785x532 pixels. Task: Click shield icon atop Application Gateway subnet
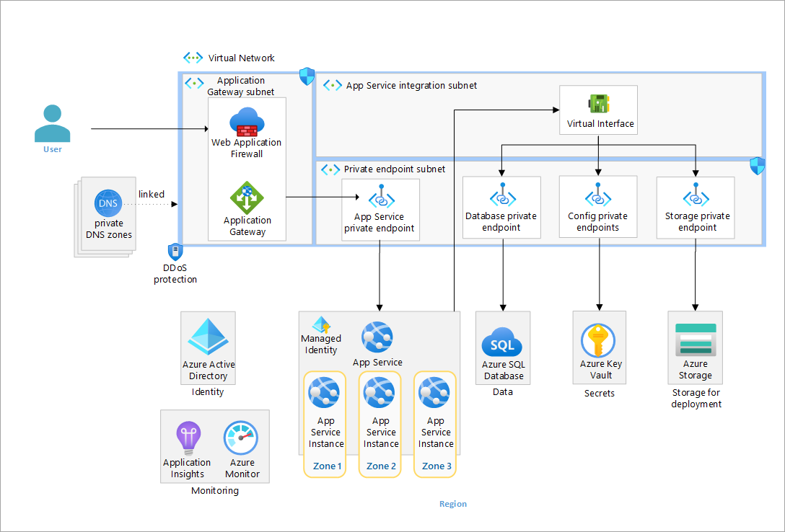pyautogui.click(x=307, y=76)
